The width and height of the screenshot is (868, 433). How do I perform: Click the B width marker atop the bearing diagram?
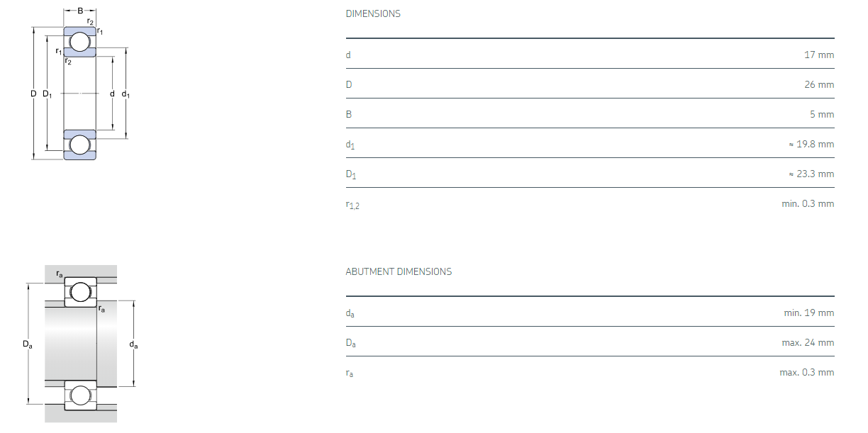pyautogui.click(x=80, y=11)
